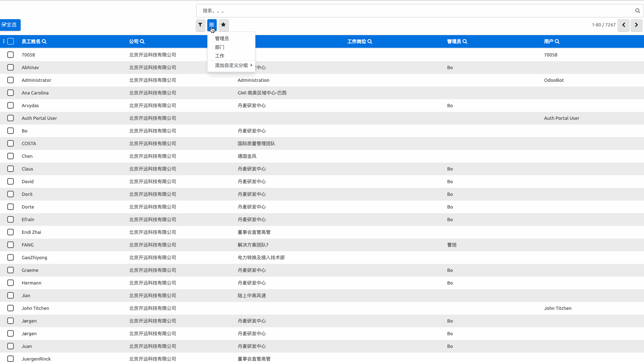The width and height of the screenshot is (644, 362).
Task: Click into the 搜索 input field
Action: pos(416,11)
